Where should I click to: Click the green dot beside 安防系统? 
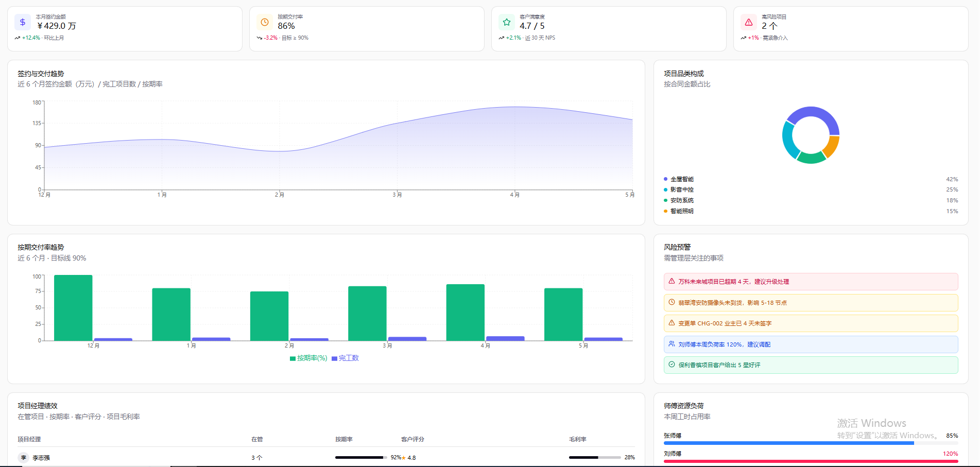point(665,201)
